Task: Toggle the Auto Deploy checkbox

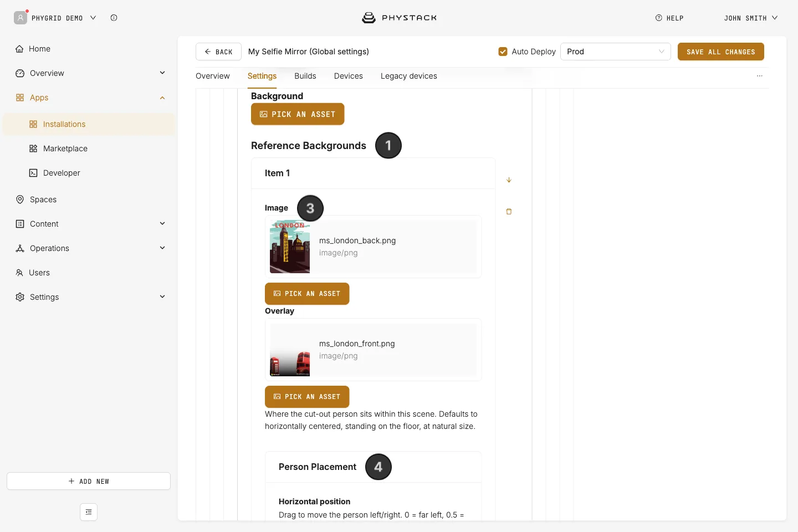Action: coord(503,52)
